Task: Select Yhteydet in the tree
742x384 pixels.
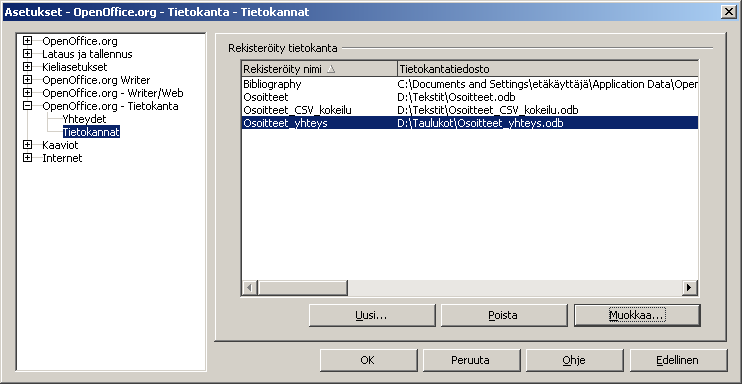Action: (x=84, y=119)
